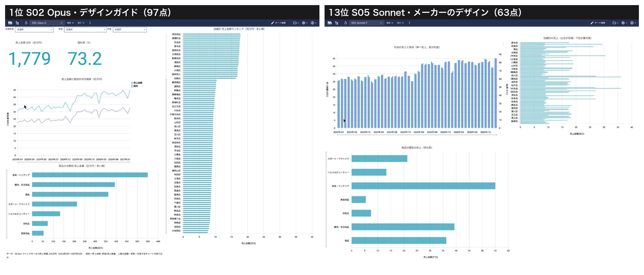The width and height of the screenshot is (644, 275).
Task: Click the スポーツ・アウトドア bar in S02 category chart
Action: 54,204
